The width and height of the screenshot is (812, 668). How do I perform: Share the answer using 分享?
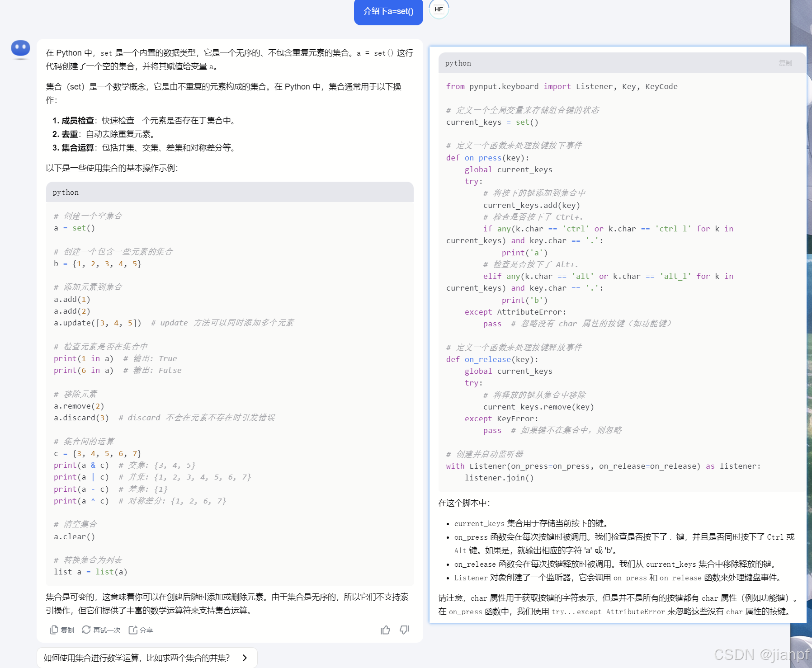tap(141, 630)
